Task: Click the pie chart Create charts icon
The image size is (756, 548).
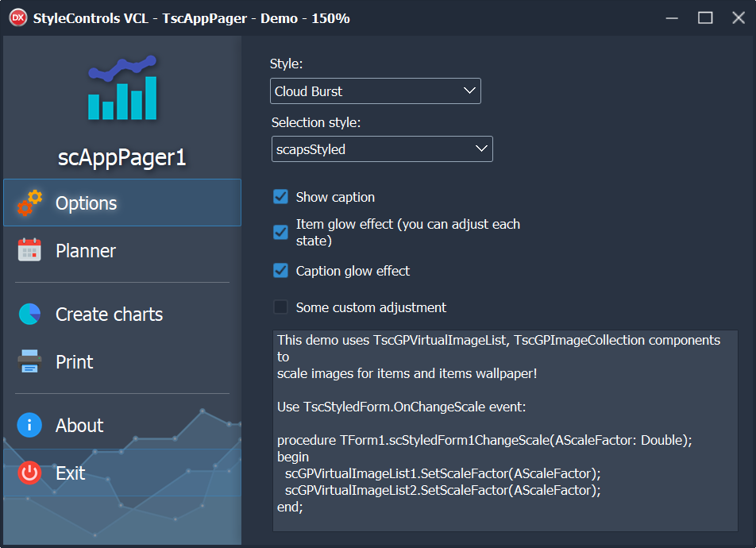Action: pyautogui.click(x=29, y=314)
